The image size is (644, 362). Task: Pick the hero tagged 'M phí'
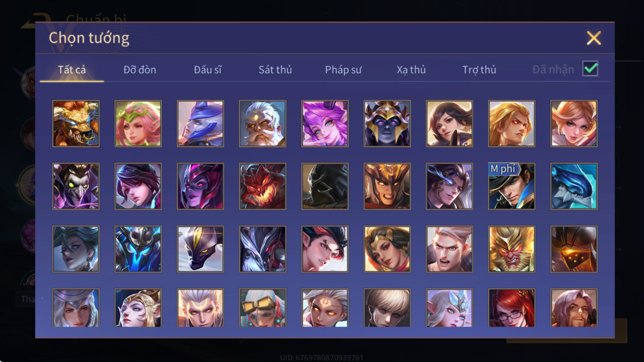512,186
